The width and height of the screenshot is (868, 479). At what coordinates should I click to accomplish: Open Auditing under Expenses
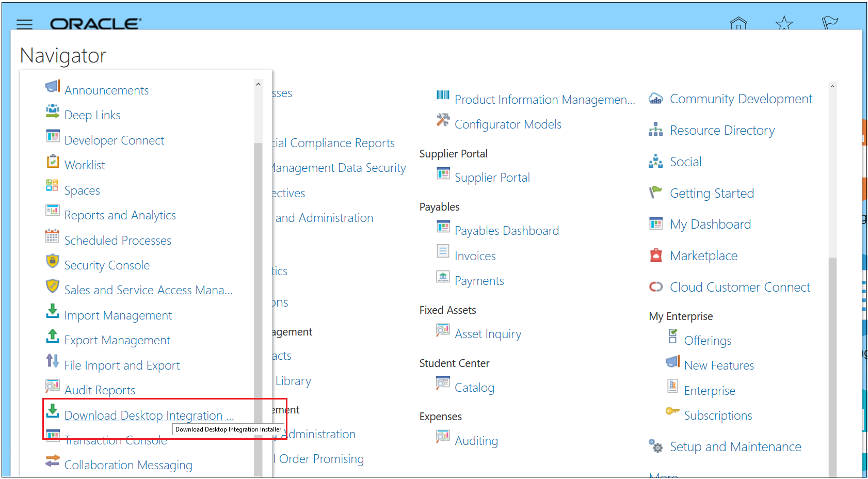click(476, 440)
